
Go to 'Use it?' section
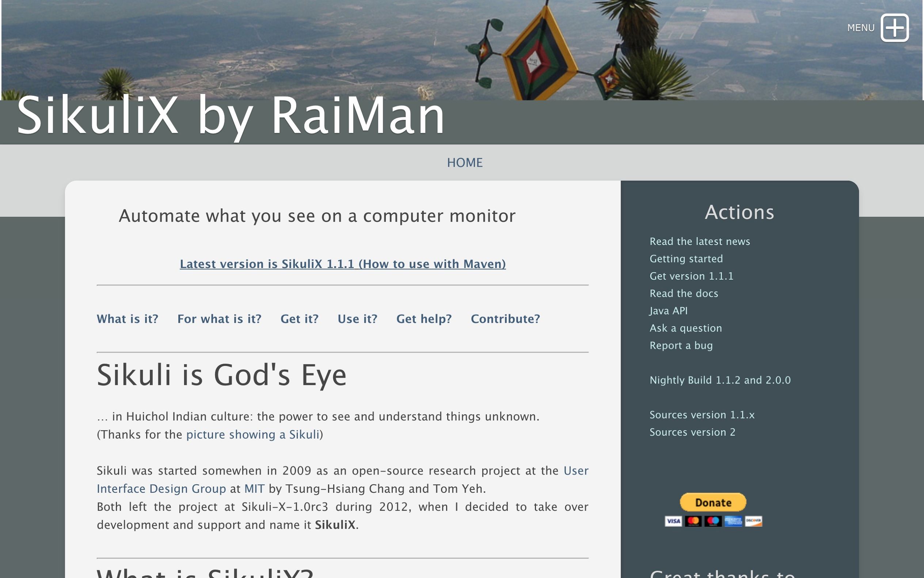[357, 319]
